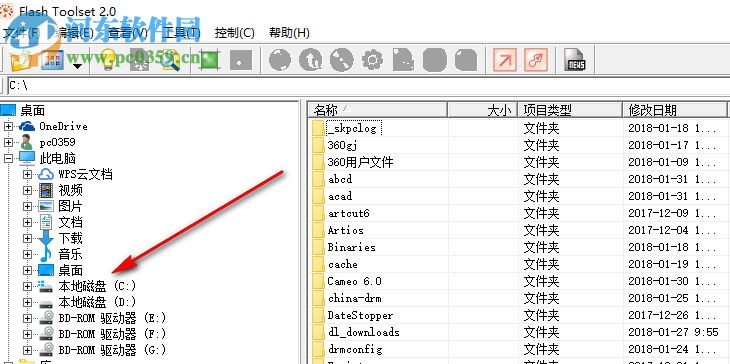Expand the 本地磁盘 (C:) node
730x364 pixels.
[27, 286]
